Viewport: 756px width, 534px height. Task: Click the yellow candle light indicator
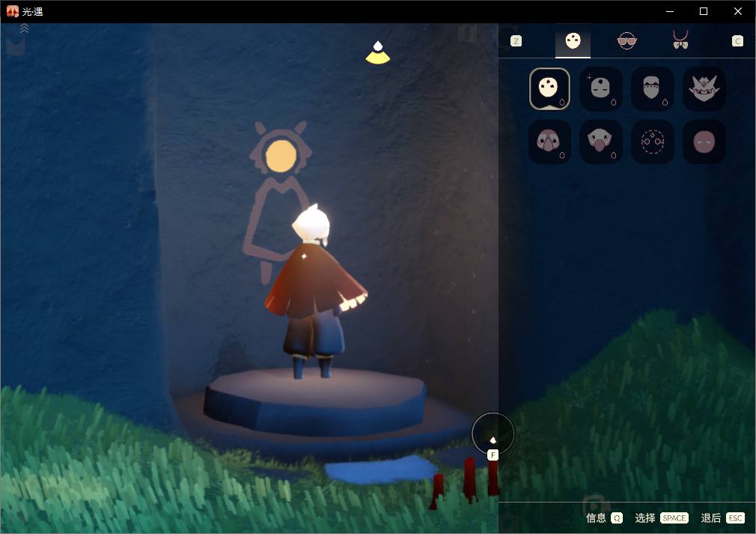[x=377, y=52]
